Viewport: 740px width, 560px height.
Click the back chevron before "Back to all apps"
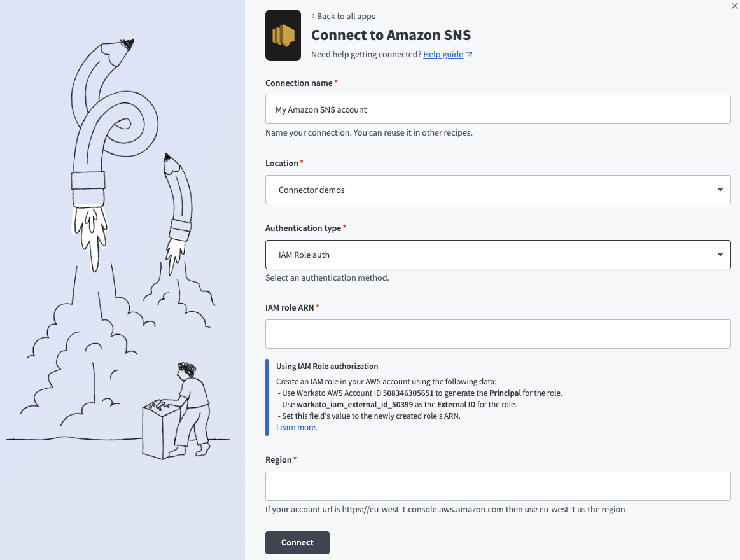312,17
